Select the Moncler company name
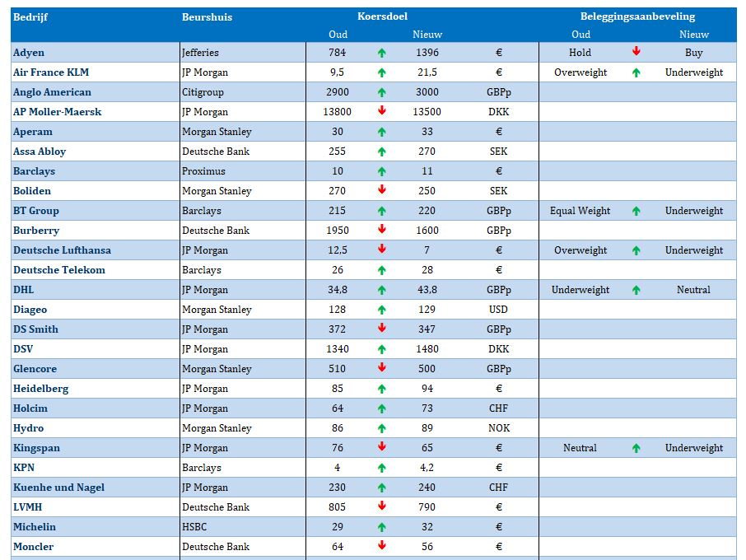746x560 pixels. [x=33, y=547]
